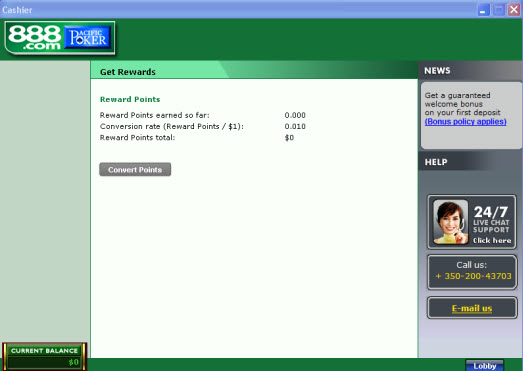Click the welcome bonus news text
Screen dimensions: 523x371
462,104
